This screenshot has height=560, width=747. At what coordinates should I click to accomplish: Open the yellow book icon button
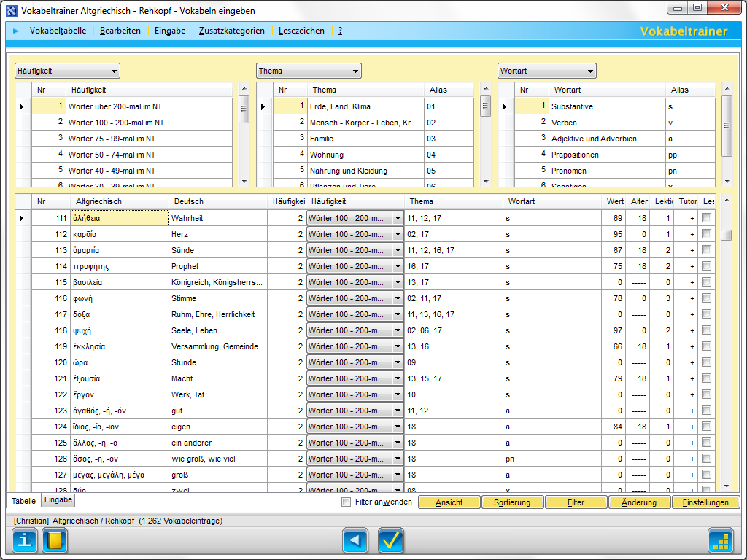click(x=55, y=540)
